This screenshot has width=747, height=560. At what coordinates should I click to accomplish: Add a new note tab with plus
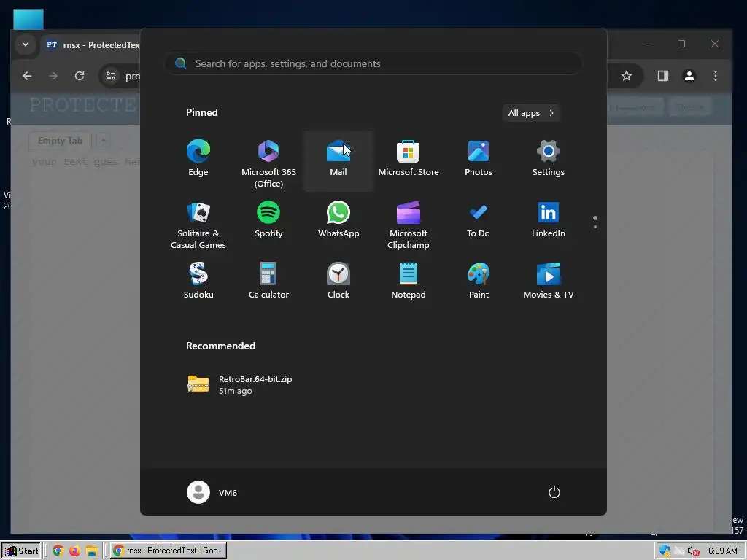click(x=103, y=140)
